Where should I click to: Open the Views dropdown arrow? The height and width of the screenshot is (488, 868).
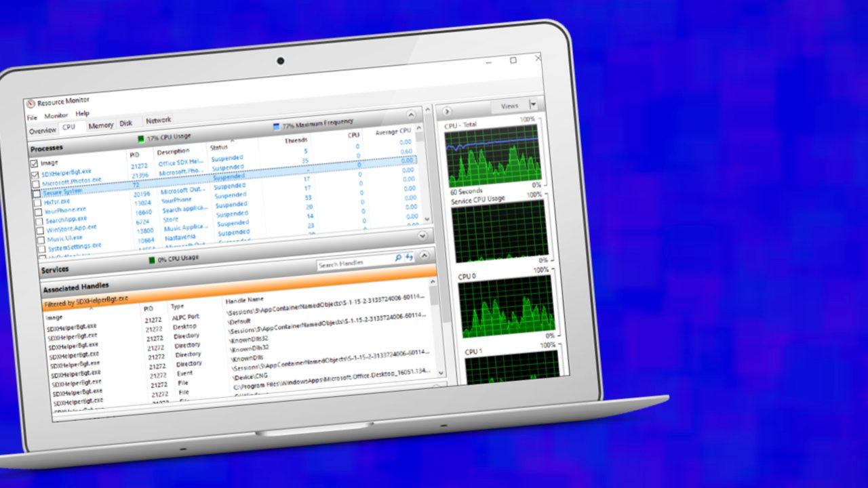(x=533, y=104)
